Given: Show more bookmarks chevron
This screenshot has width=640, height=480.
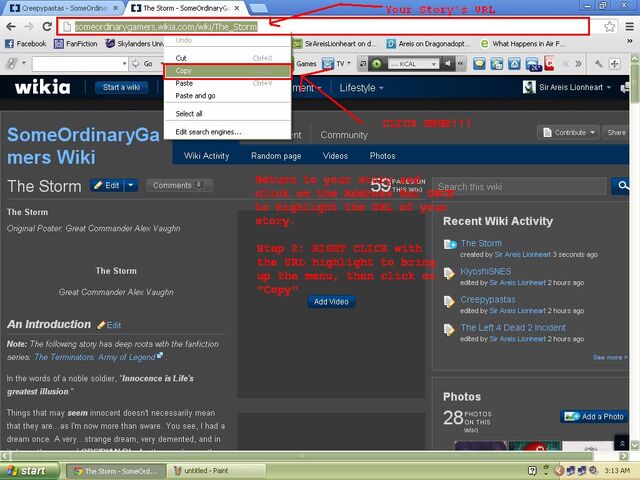Looking at the screenshot, I should coord(629,41).
